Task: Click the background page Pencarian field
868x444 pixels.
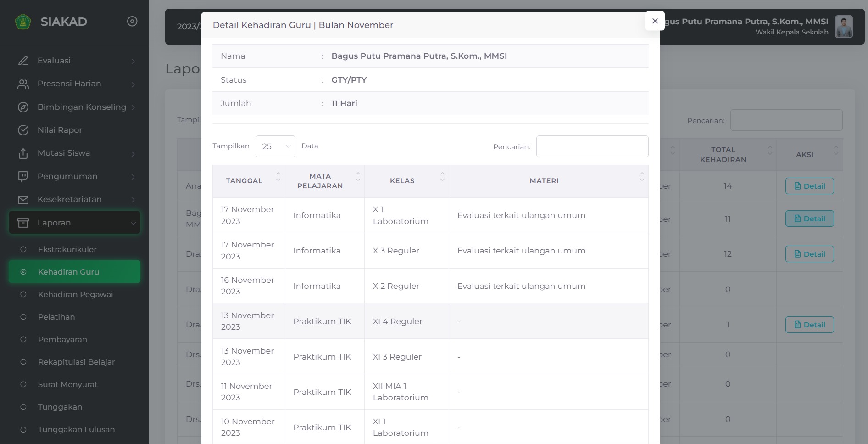Action: [x=786, y=120]
